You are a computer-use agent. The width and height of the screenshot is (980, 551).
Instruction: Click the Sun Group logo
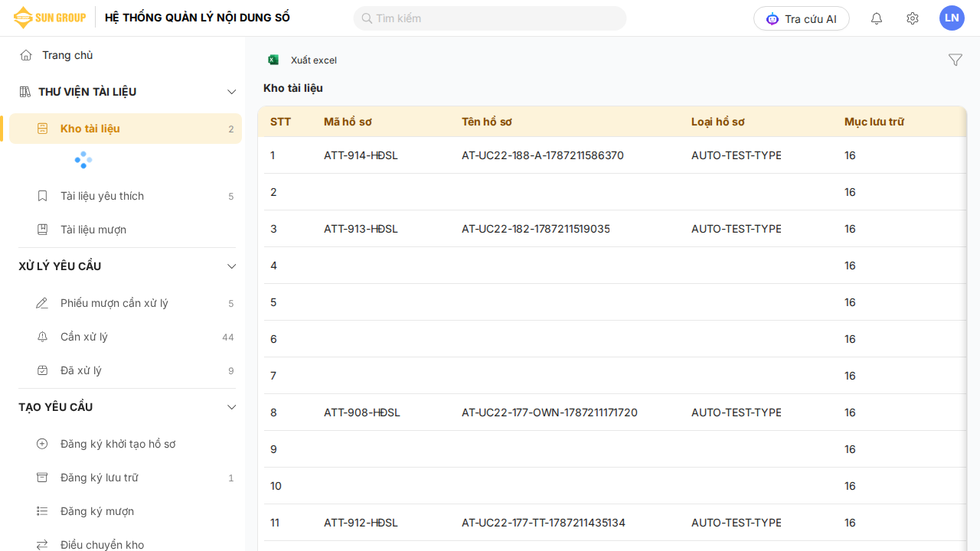pyautogui.click(x=50, y=18)
